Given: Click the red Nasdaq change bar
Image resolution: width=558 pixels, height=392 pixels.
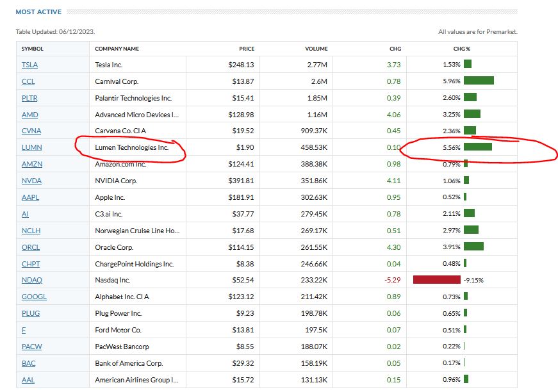Looking at the screenshot, I should pos(437,280).
